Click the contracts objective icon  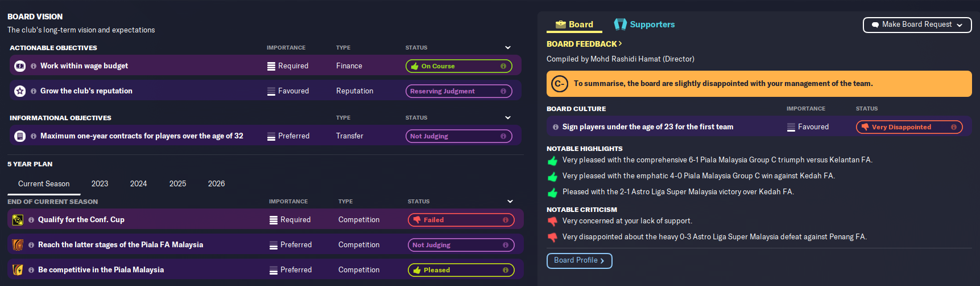20,136
